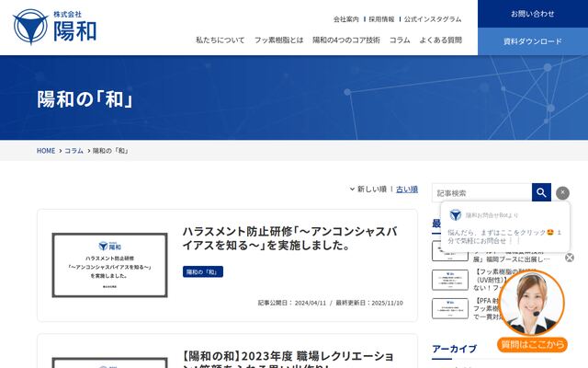Click the magnifier search button
The image size is (588, 368).
coord(541,192)
